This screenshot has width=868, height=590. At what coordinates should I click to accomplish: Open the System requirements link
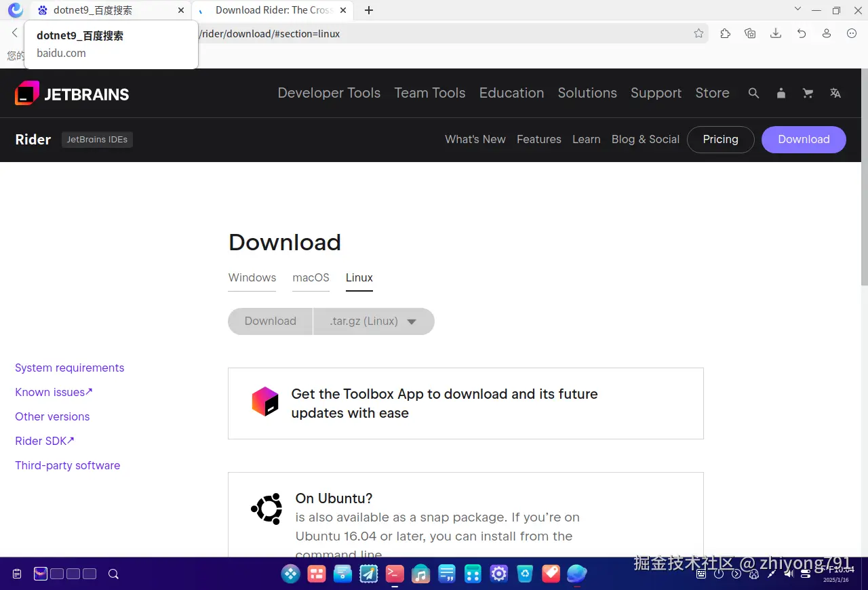(x=70, y=368)
